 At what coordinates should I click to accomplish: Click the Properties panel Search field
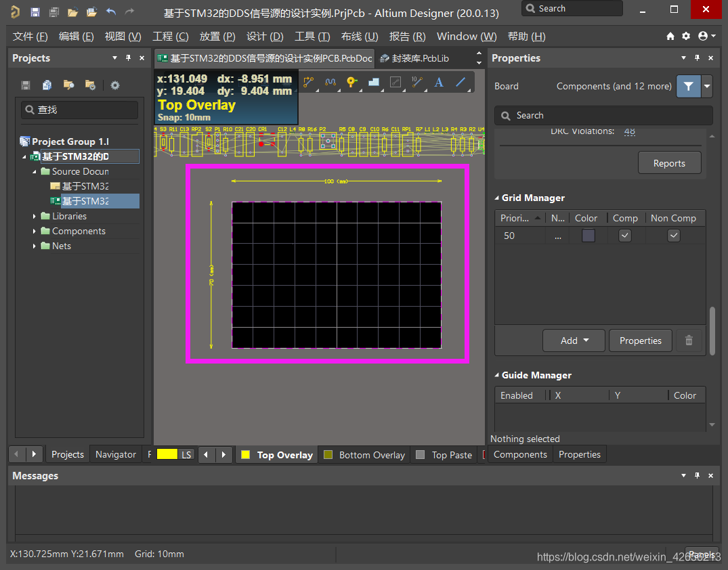[x=603, y=115]
